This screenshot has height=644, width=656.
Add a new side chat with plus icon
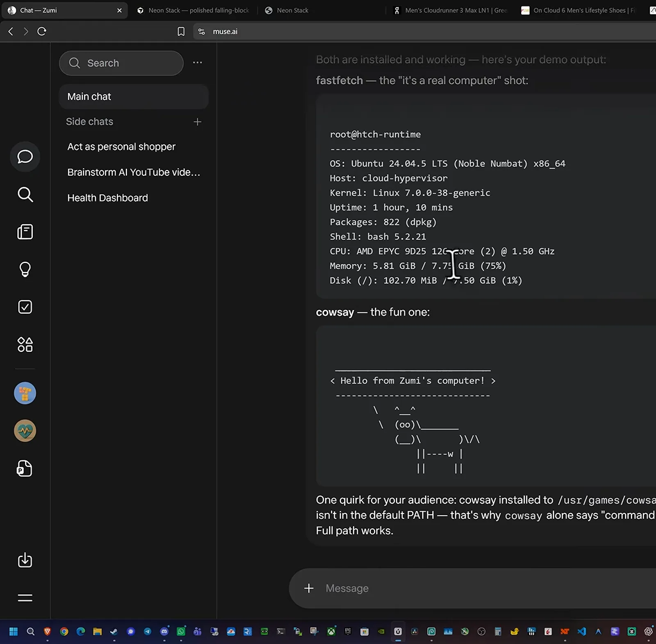point(197,122)
